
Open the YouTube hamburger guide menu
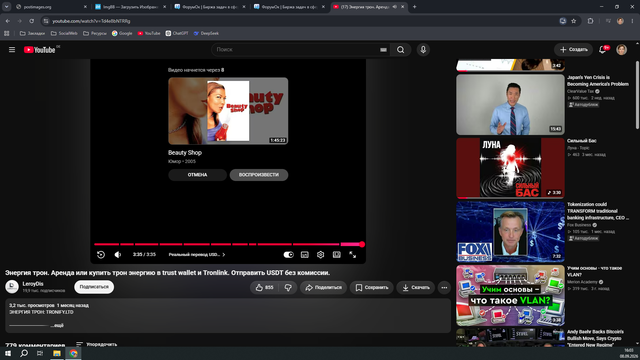12,49
